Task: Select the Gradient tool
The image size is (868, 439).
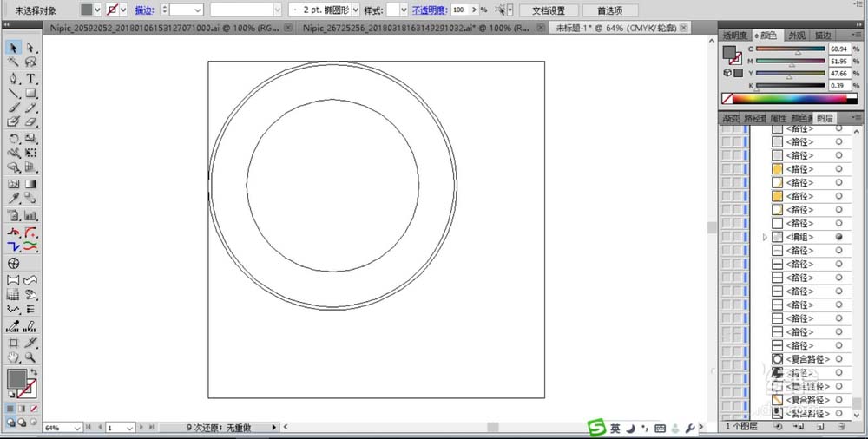Action: (x=30, y=184)
